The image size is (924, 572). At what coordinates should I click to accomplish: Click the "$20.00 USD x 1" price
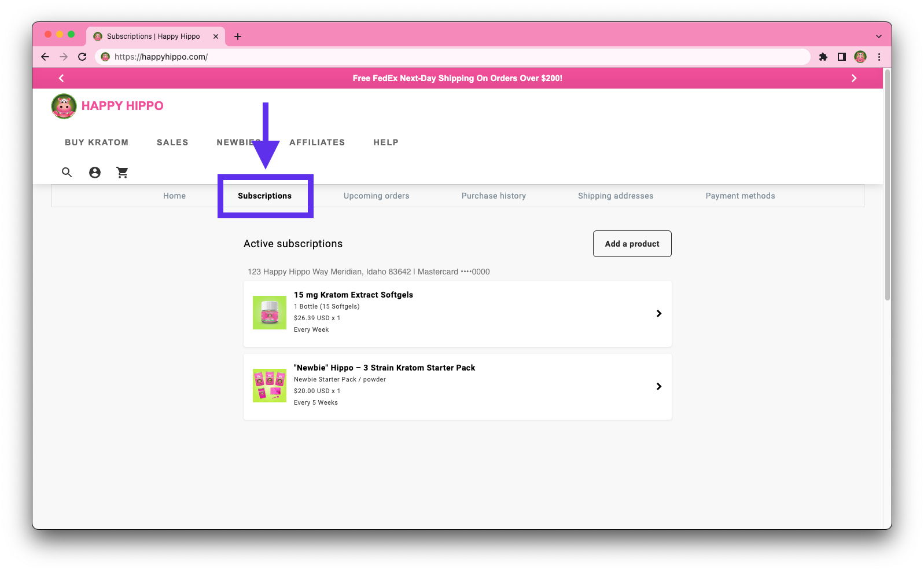317,391
